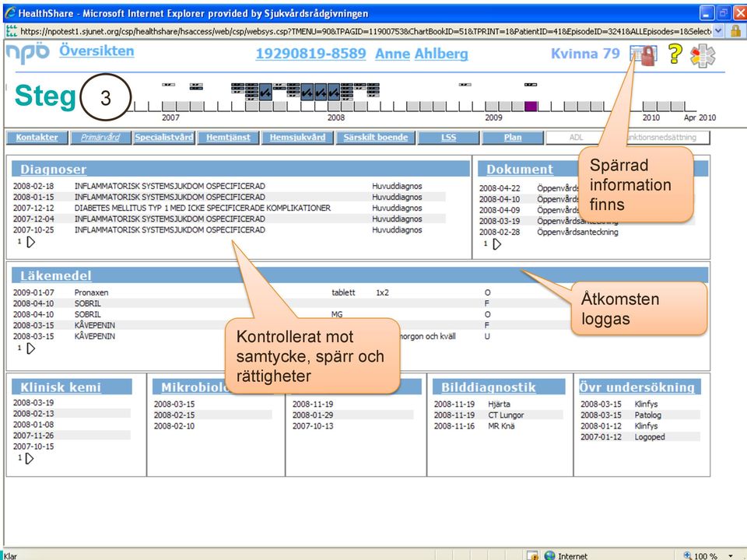Click the address bar site icon

tap(11, 31)
